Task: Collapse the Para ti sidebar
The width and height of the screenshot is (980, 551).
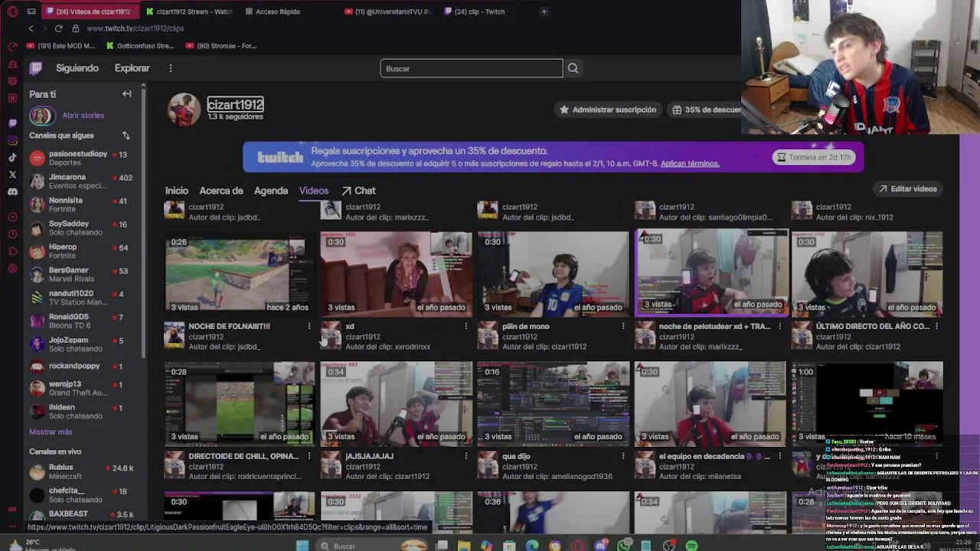Action: [x=127, y=93]
